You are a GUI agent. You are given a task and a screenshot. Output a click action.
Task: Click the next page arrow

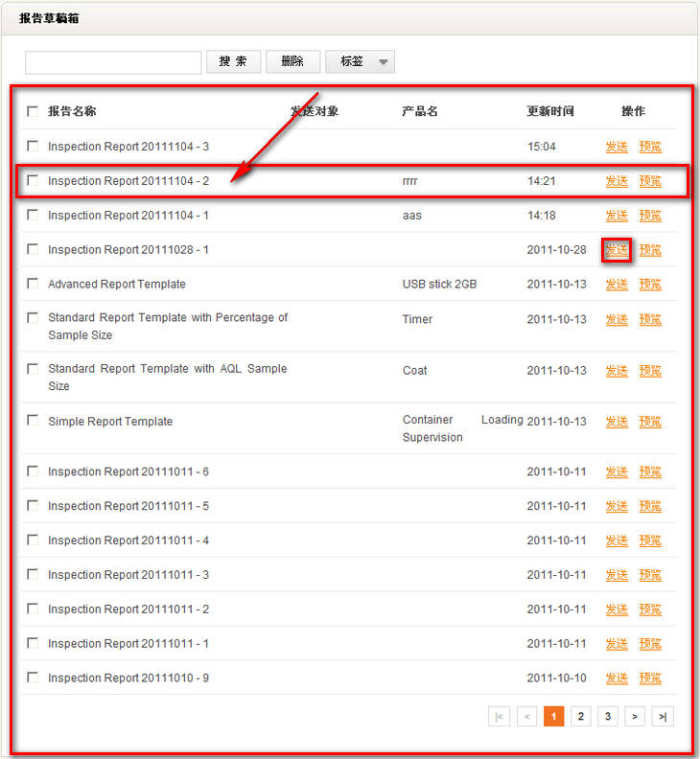pos(635,717)
